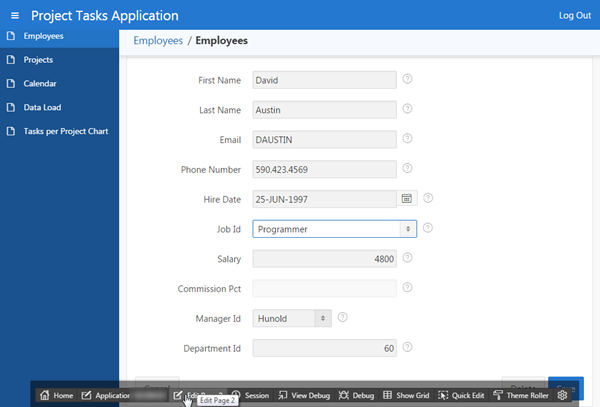Click the Hire Date field
The width and height of the screenshot is (600, 407).
(x=324, y=199)
